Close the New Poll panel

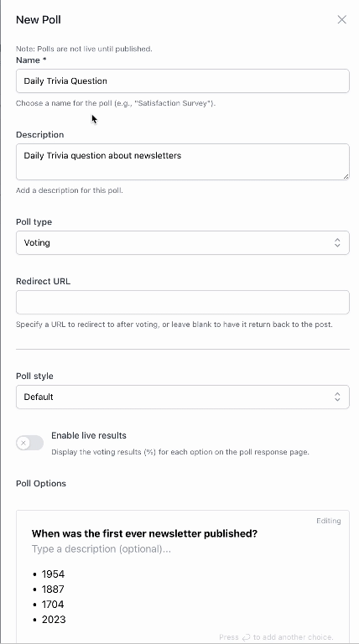341,20
